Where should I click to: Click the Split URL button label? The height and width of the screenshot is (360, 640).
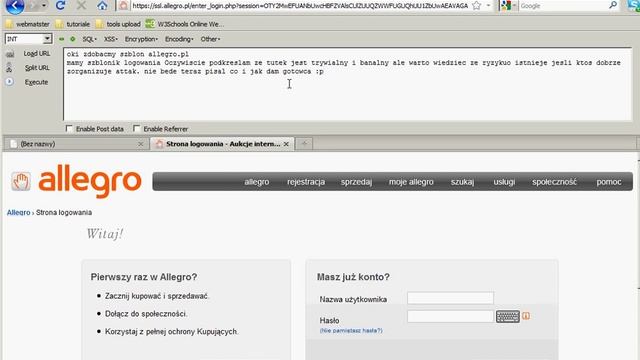tap(37, 68)
